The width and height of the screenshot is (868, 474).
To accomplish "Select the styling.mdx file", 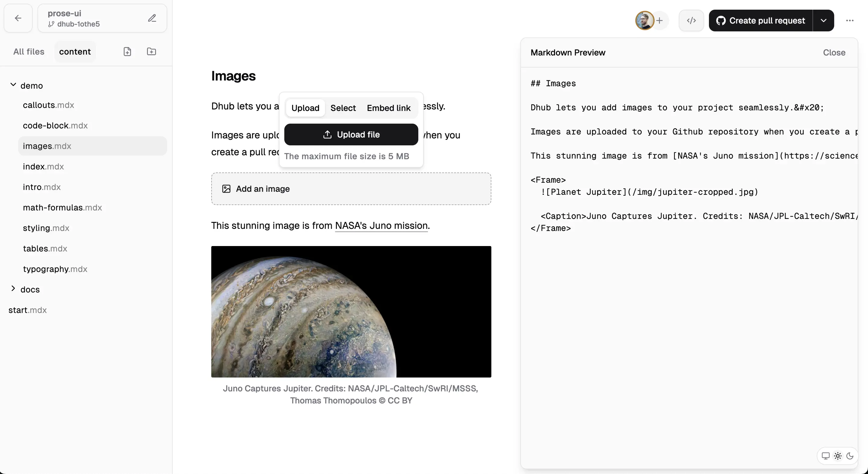I will (x=46, y=228).
